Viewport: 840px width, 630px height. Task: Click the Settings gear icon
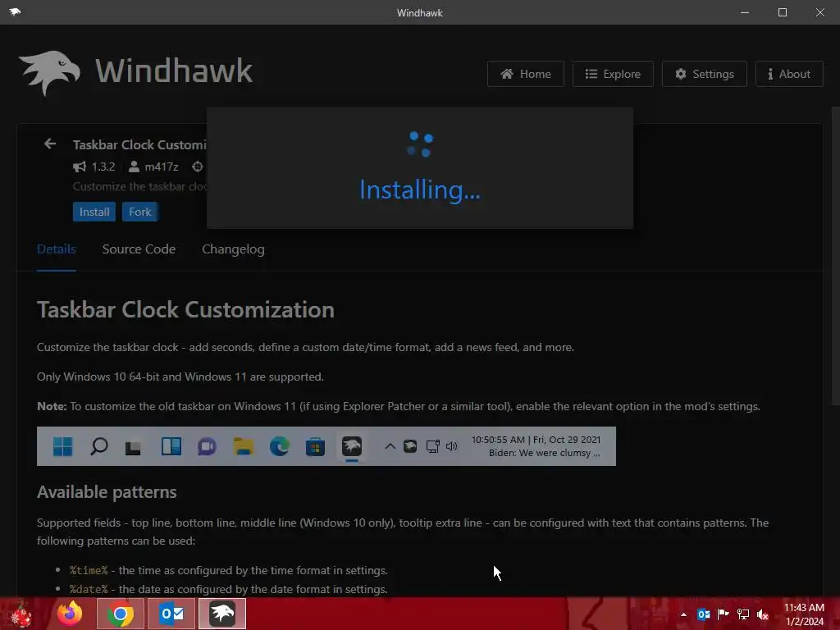pos(680,74)
